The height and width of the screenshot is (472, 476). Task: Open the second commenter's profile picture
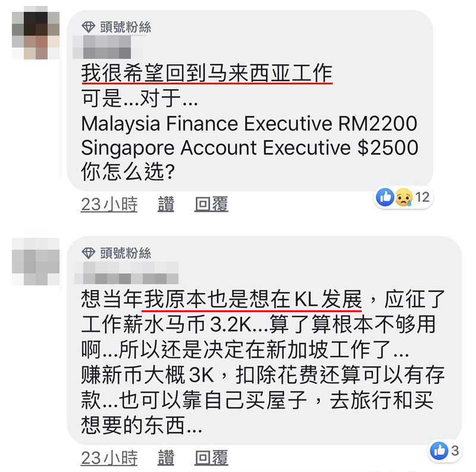36,261
